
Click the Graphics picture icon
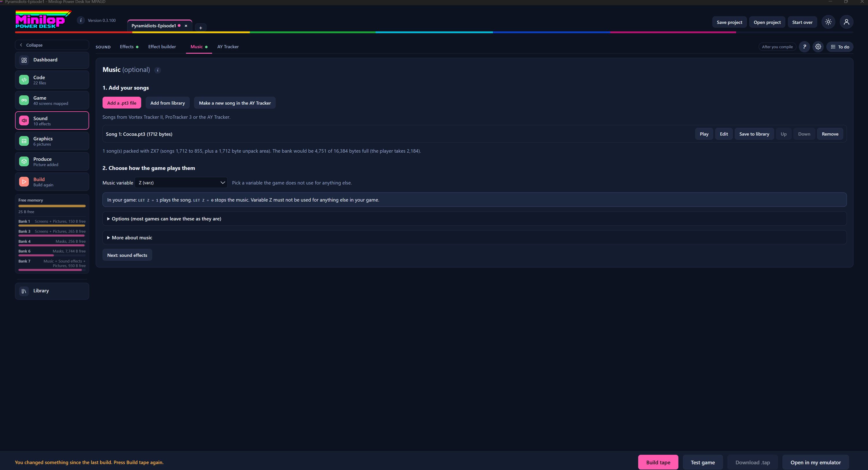tap(24, 141)
